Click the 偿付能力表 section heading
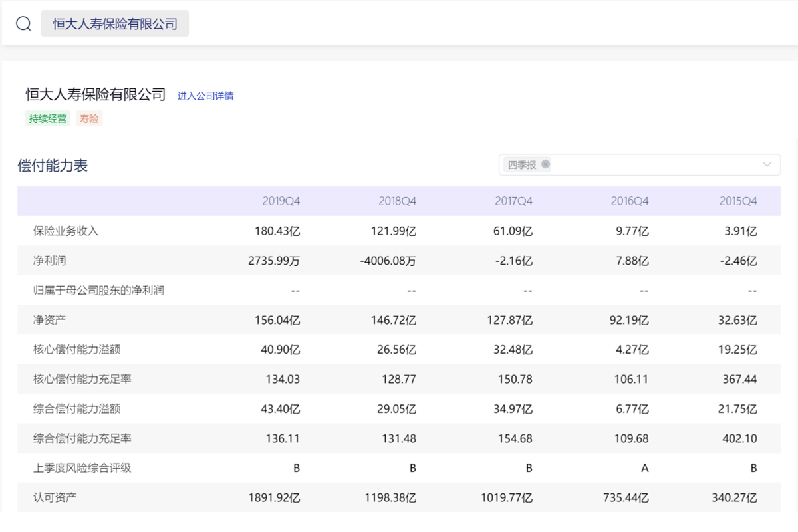This screenshot has height=532, width=798. (x=53, y=166)
